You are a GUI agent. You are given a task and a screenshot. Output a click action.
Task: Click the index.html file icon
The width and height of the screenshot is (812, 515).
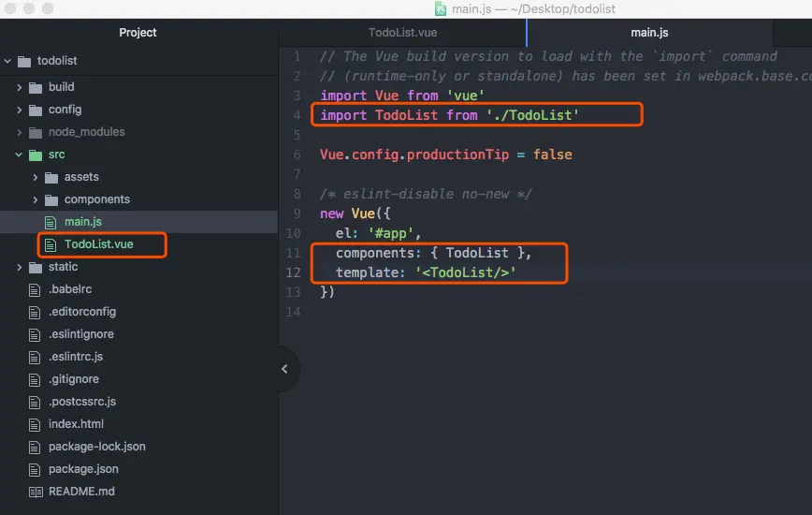point(35,425)
